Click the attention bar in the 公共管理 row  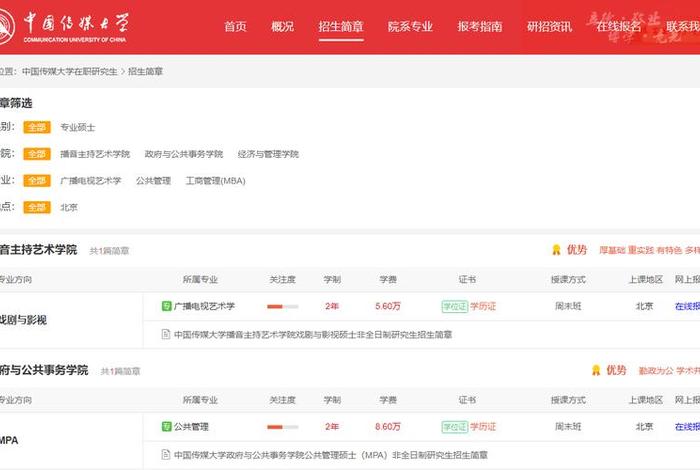(x=283, y=427)
